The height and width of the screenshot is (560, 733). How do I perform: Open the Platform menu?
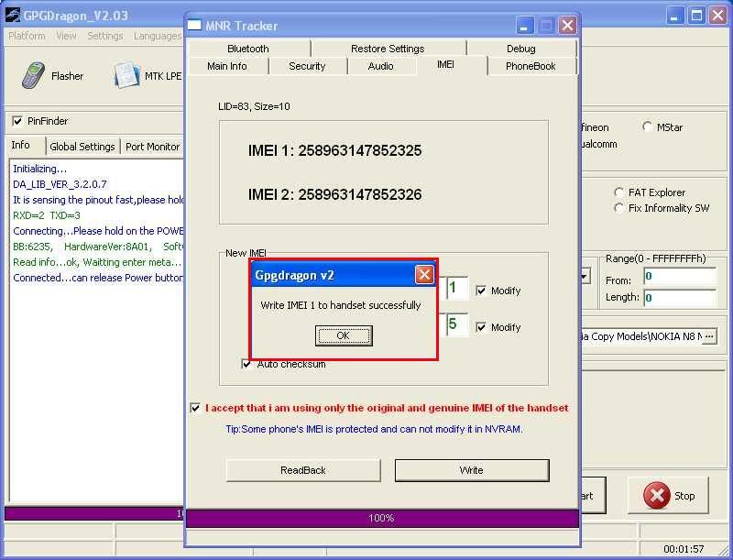27,36
